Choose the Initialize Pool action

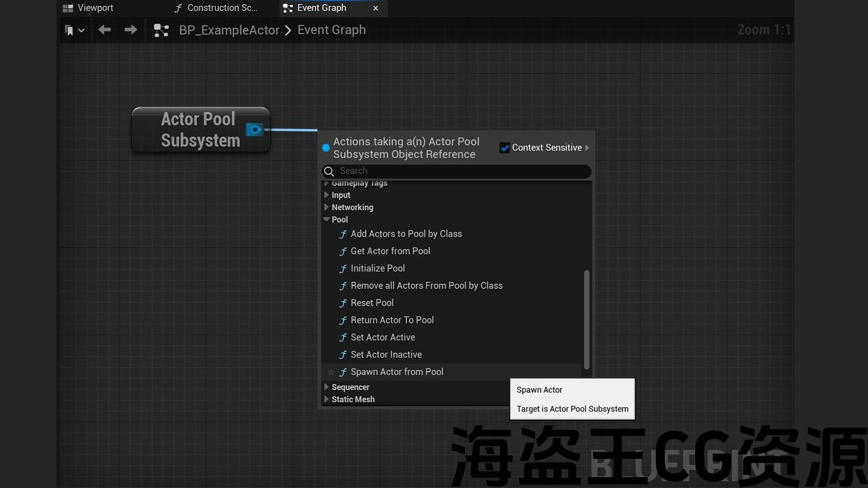point(378,268)
